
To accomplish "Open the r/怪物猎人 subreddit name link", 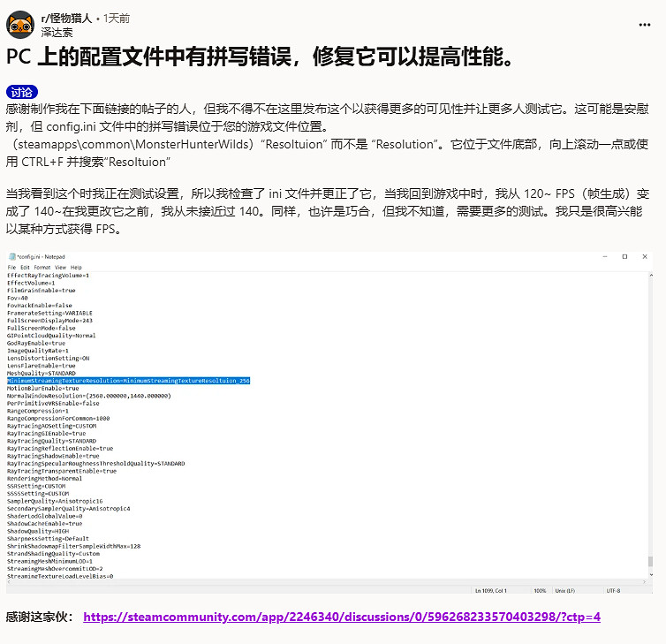I will [x=66, y=18].
